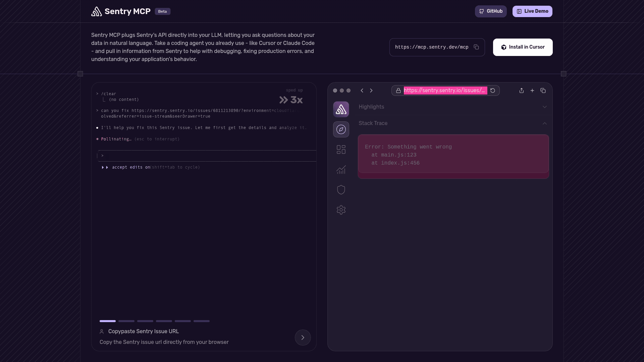Click the 'at index.js:456' stack line
Viewport: 644px width, 362px height.
[395, 163]
